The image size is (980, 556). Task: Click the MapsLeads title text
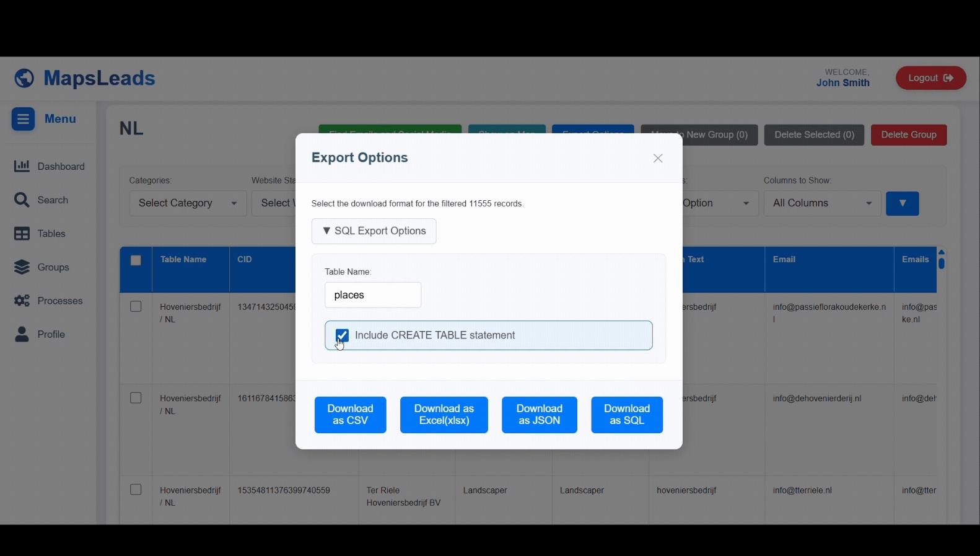tap(99, 78)
